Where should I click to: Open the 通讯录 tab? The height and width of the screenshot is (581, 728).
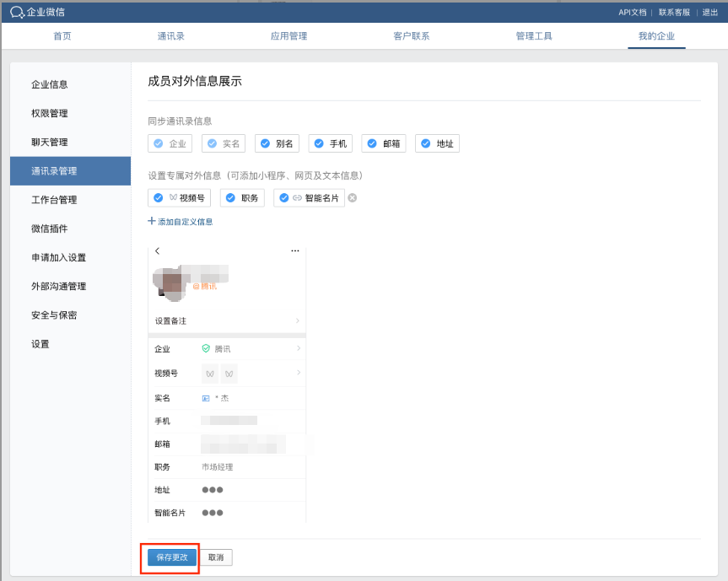tap(171, 35)
